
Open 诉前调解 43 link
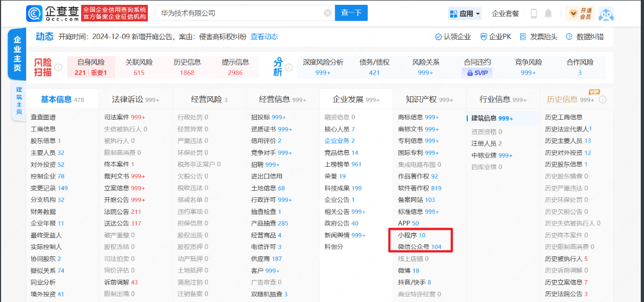(x=121, y=282)
